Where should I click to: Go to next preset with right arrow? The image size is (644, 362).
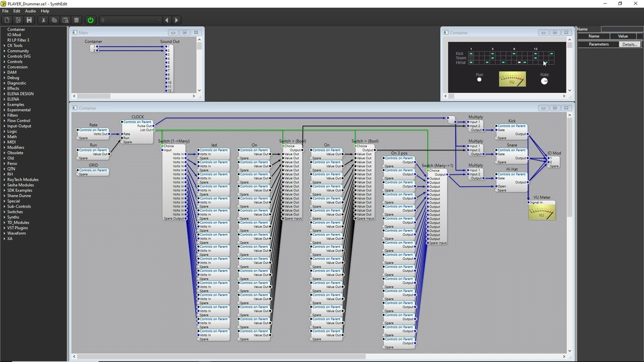pos(177,20)
